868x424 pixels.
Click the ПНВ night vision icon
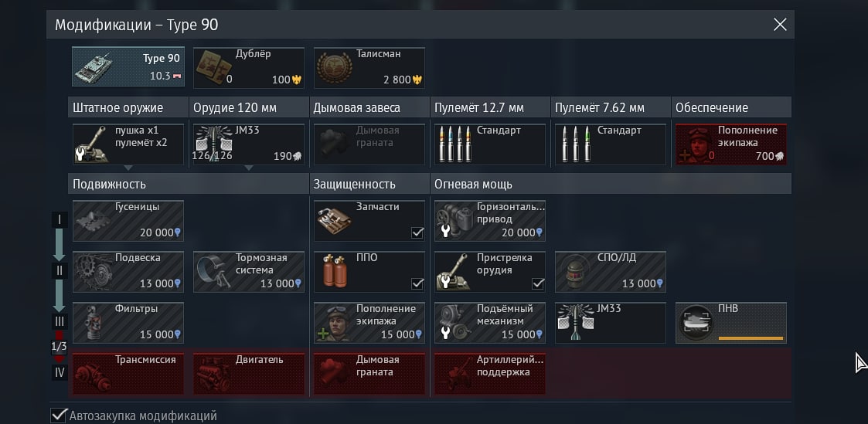point(695,323)
